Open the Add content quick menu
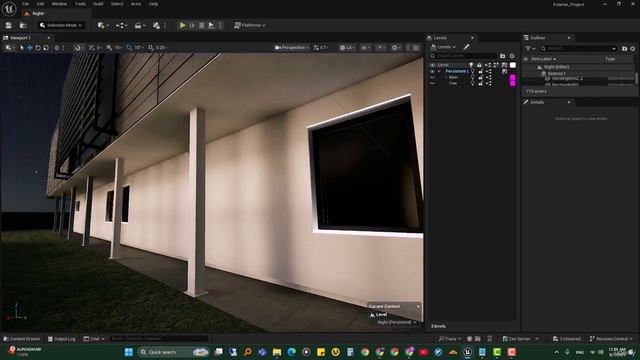This screenshot has width=640, height=360. coord(102,25)
